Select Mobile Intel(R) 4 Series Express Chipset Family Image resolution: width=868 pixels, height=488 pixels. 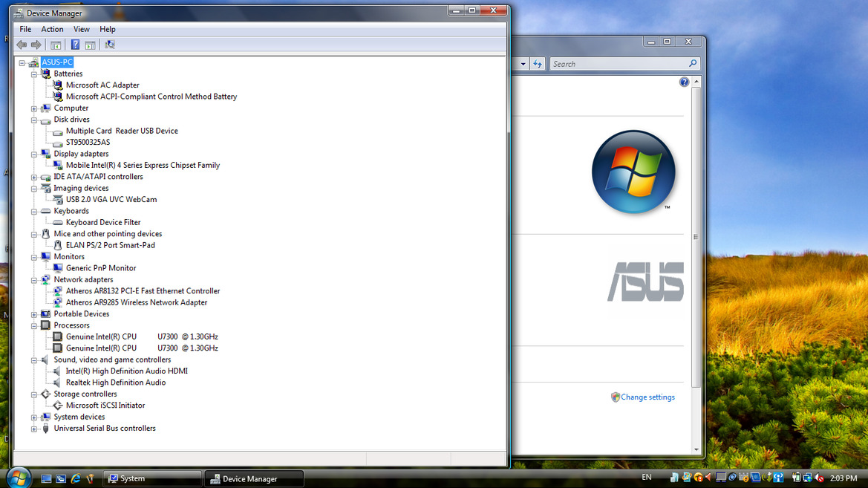tap(143, 165)
